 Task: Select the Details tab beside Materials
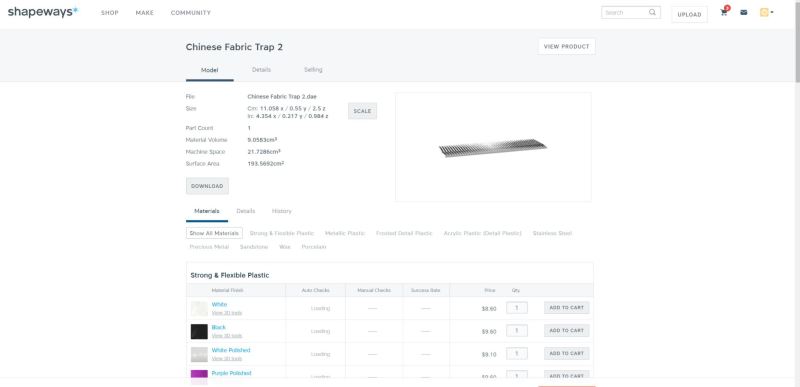[245, 211]
